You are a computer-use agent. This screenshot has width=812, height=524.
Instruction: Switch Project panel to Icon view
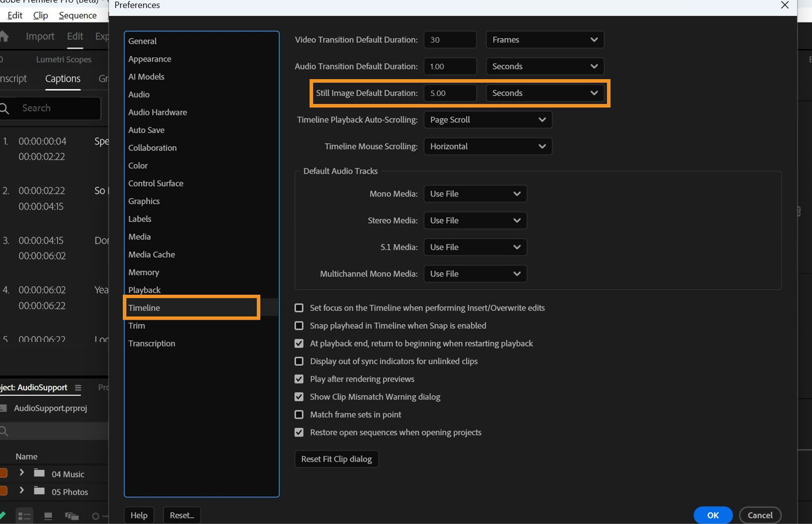tap(48, 515)
